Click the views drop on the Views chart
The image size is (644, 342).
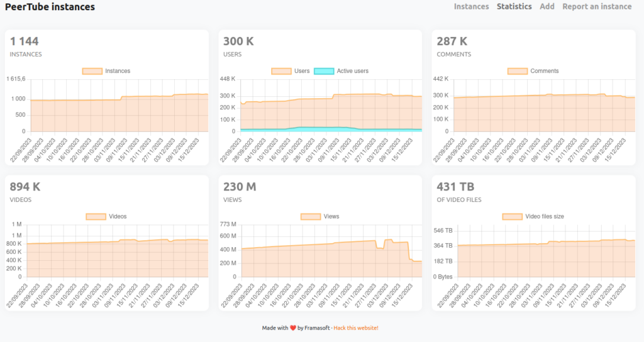pyautogui.click(x=409, y=250)
